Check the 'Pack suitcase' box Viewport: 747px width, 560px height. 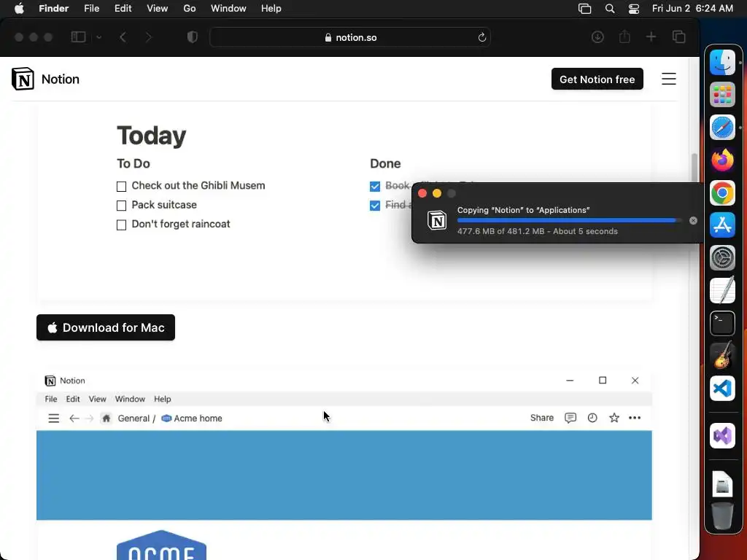tap(122, 205)
